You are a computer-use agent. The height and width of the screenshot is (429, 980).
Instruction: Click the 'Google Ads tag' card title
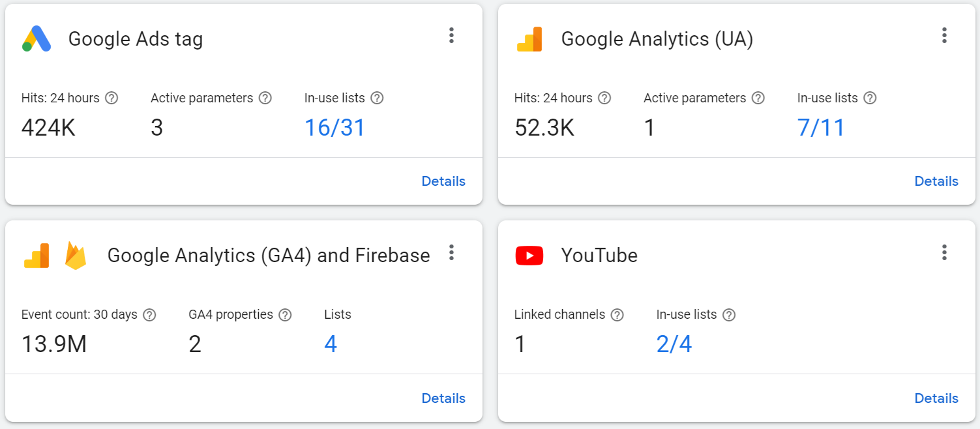pyautogui.click(x=136, y=39)
